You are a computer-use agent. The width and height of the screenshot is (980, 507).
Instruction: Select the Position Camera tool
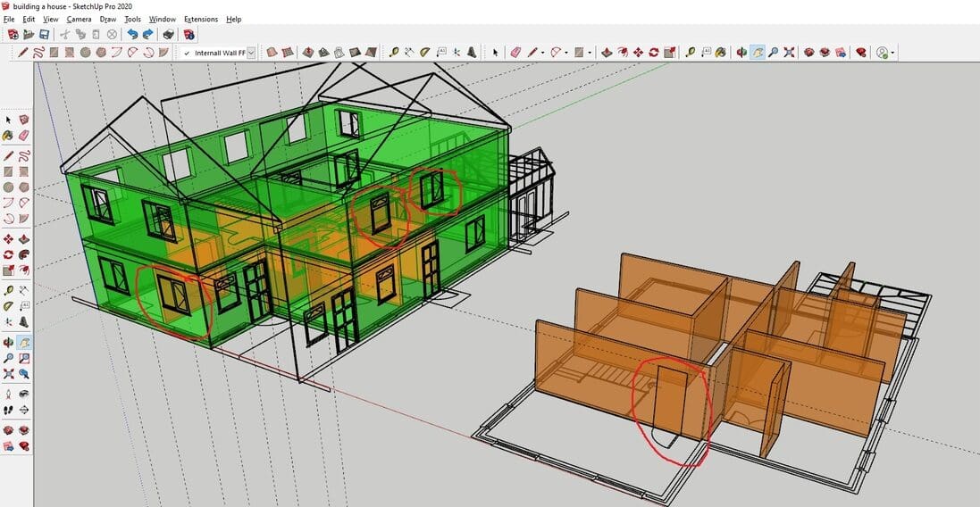point(8,393)
